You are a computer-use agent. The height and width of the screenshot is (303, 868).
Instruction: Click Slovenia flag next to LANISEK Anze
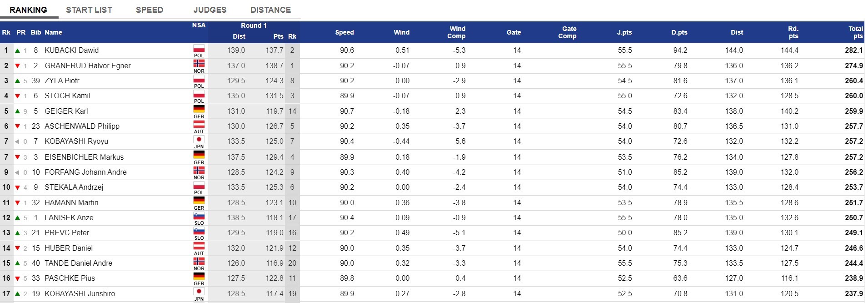tap(199, 216)
